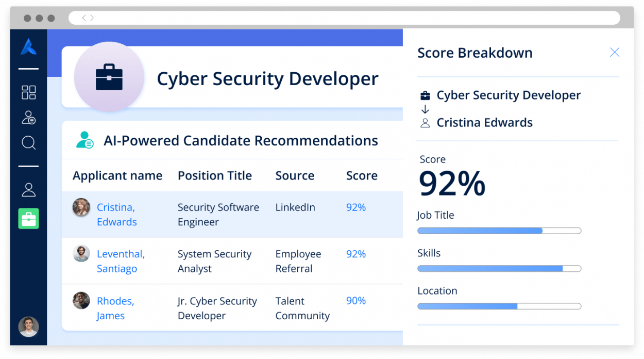Sort by the Applicant name column header

(x=117, y=175)
